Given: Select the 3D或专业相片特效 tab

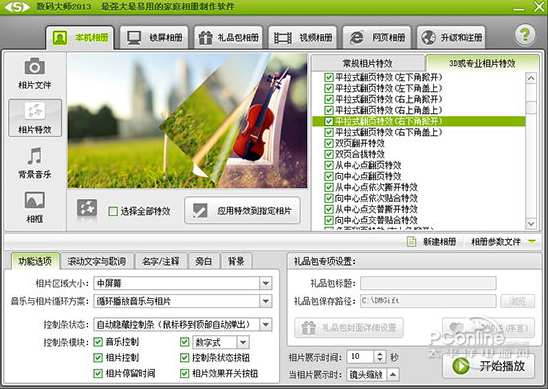Looking at the screenshot, I should click(x=482, y=63).
